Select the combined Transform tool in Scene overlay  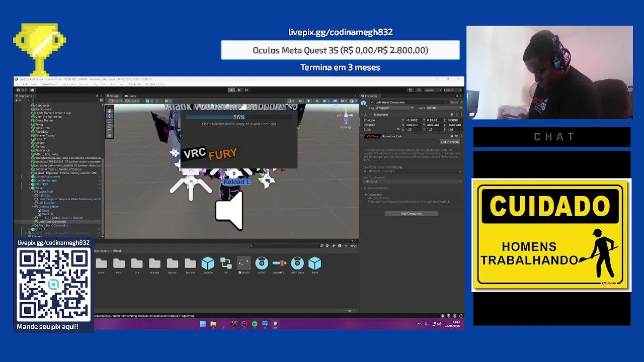point(109,136)
